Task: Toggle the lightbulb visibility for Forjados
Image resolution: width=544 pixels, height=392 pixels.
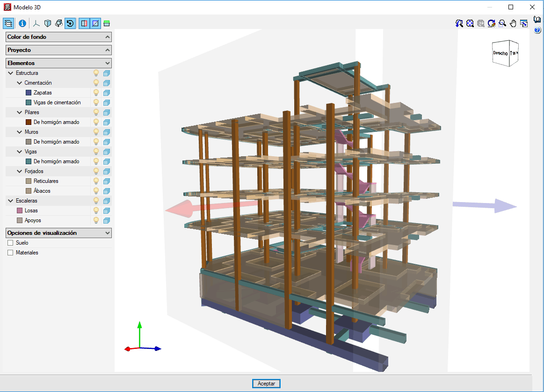Action: [96, 171]
